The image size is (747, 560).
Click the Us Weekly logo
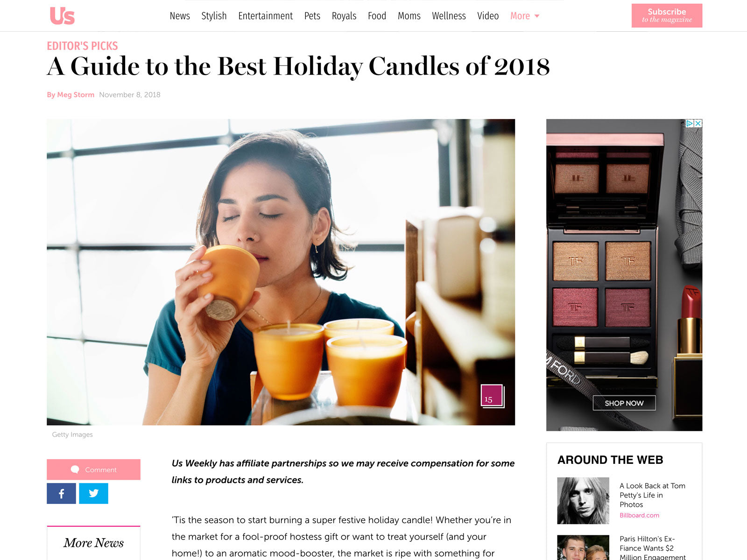click(62, 16)
